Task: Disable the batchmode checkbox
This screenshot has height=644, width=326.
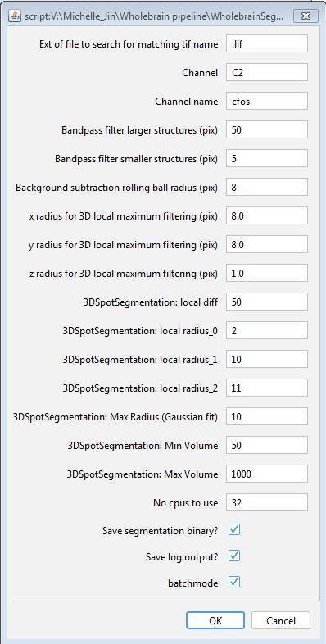Action: click(x=234, y=583)
